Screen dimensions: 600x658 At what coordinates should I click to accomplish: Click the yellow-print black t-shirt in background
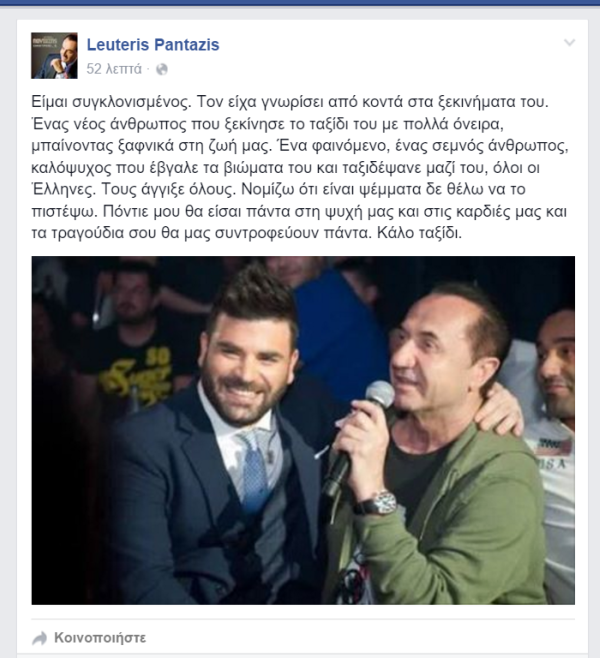(x=136, y=369)
